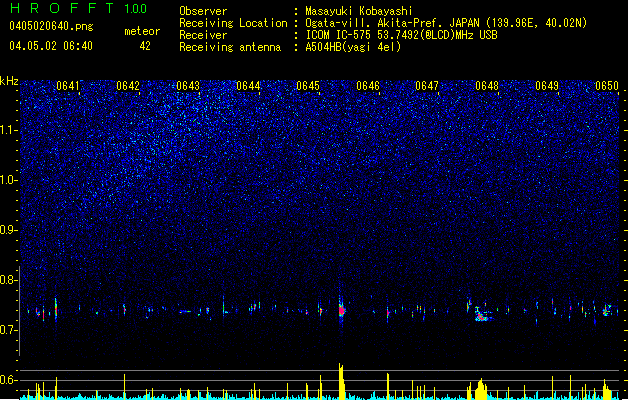Viewport: 629px width, 400px height.
Task: Click the 0647 time marker
Action: coord(427,86)
